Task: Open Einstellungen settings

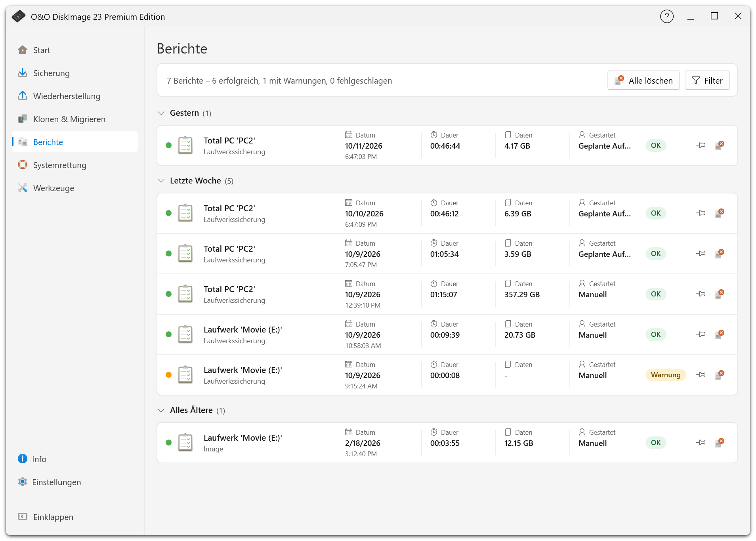Action: (75, 482)
